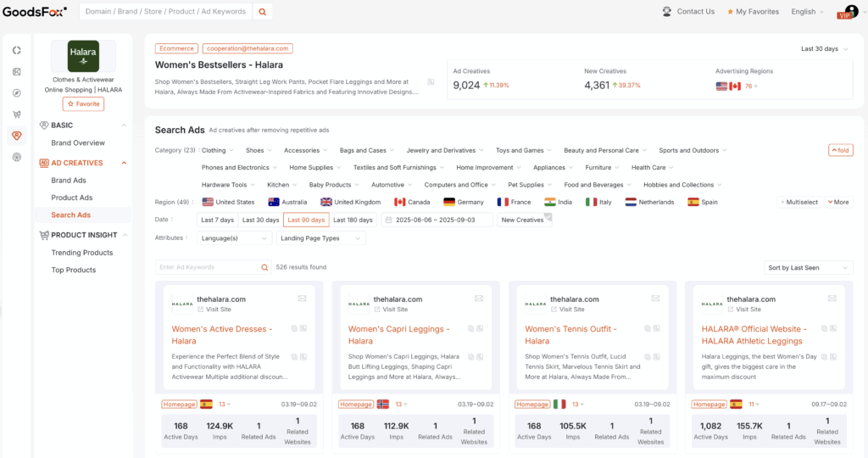868x458 pixels.
Task: Translate the Women's Active Dresses ad title
Action: tap(303, 328)
